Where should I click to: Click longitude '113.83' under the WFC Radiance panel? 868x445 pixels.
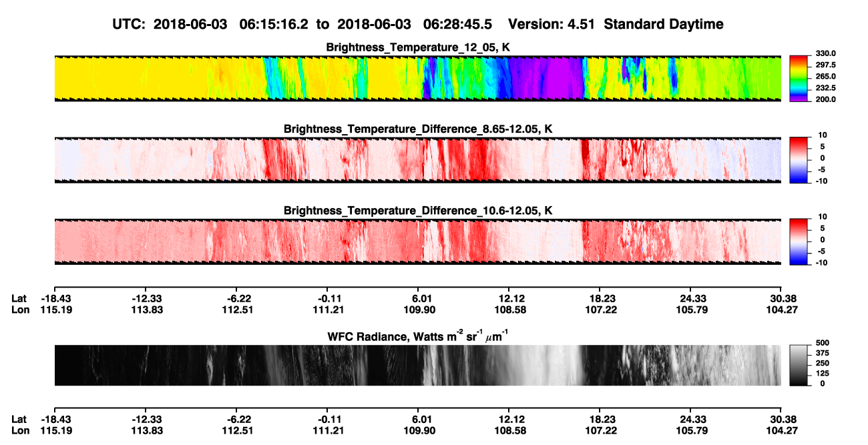[147, 431]
